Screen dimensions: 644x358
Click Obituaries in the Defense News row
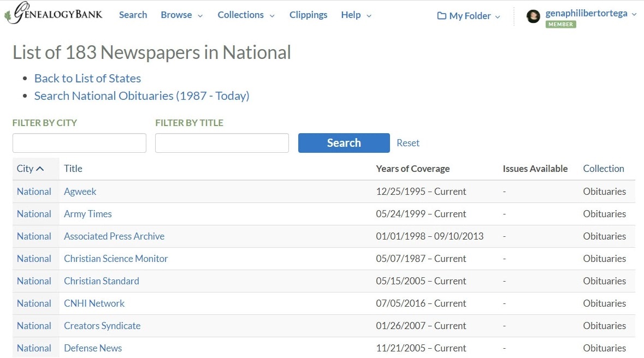[x=604, y=348]
